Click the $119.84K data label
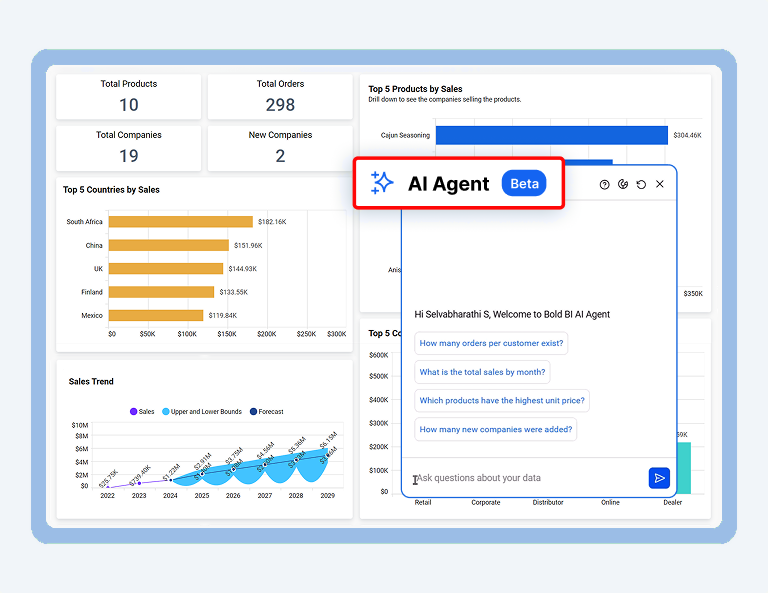768x593 pixels. 223,315
